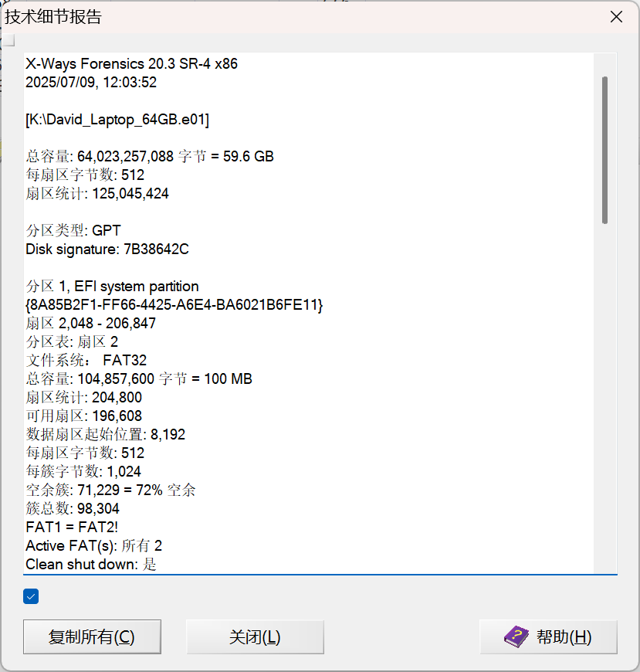Click 'Disk signature: 7B38642C'

[107, 249]
